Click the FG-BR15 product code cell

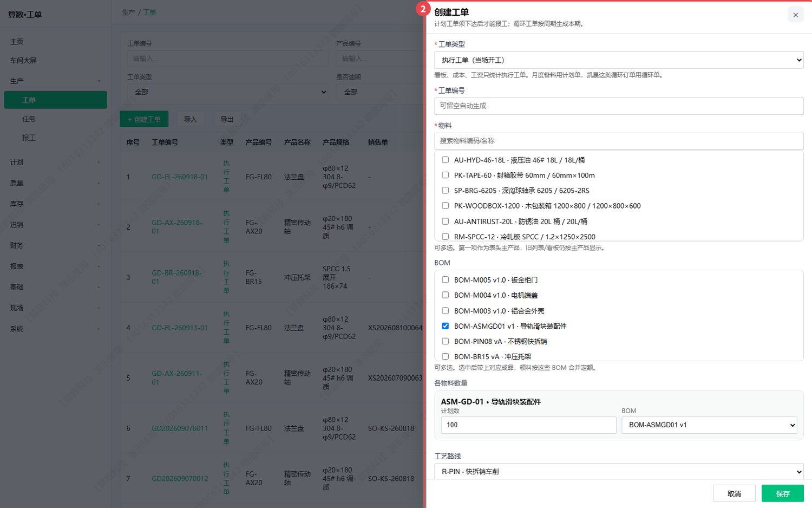pos(254,277)
